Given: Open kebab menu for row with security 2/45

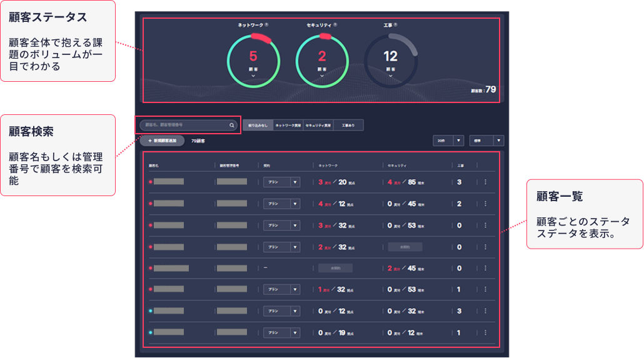Looking at the screenshot, I should (485, 268).
